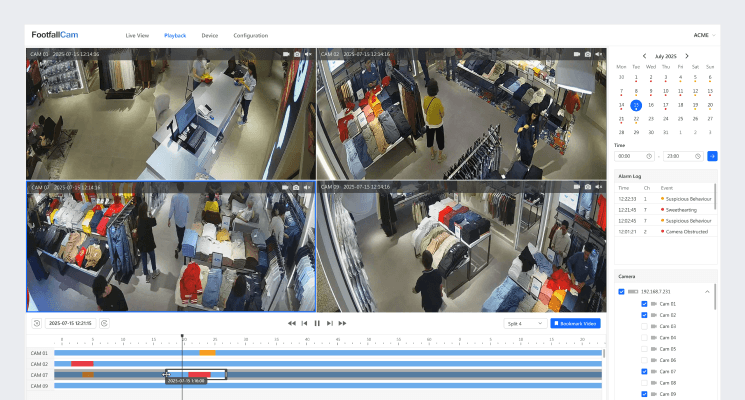Click the jump-back icon beside timestamp field
Image resolution: width=745 pixels, height=400 pixels.
(x=37, y=323)
